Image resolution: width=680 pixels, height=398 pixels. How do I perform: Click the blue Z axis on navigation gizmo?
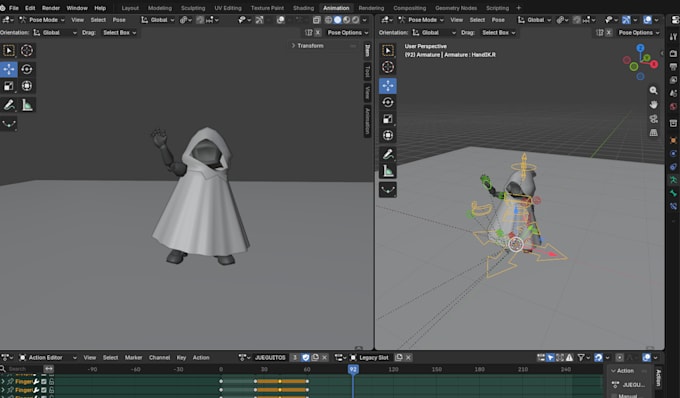[x=641, y=48]
